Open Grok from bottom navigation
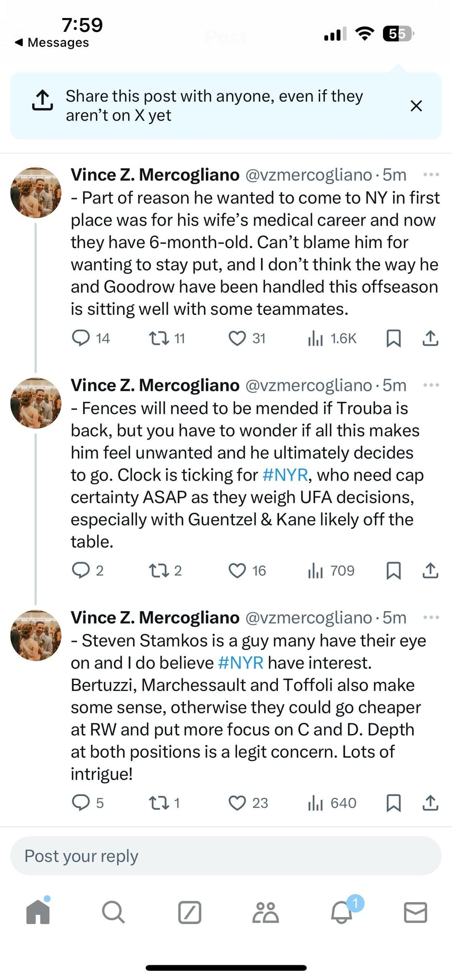This screenshot has height=980, width=452. click(190, 912)
